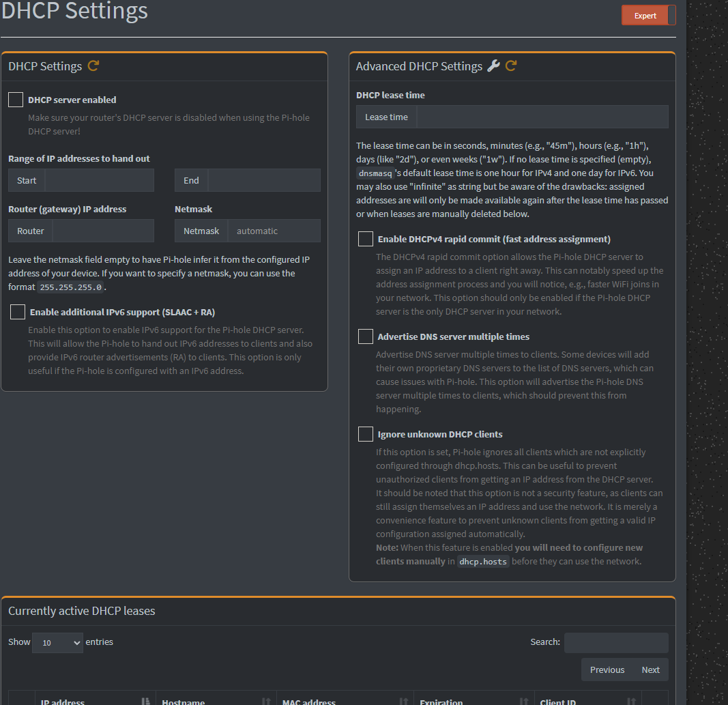Sort leases by Client ID column
The image size is (728, 705).
pyautogui.click(x=628, y=702)
